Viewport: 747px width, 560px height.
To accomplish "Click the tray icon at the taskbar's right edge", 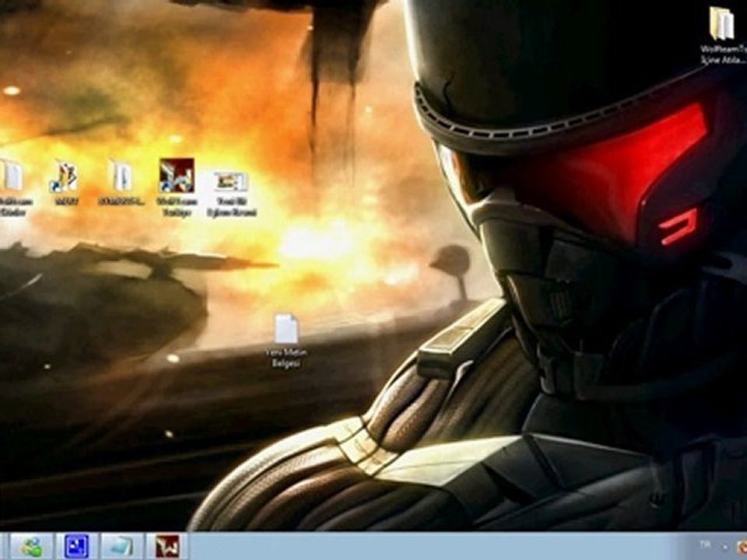I will point(742,547).
